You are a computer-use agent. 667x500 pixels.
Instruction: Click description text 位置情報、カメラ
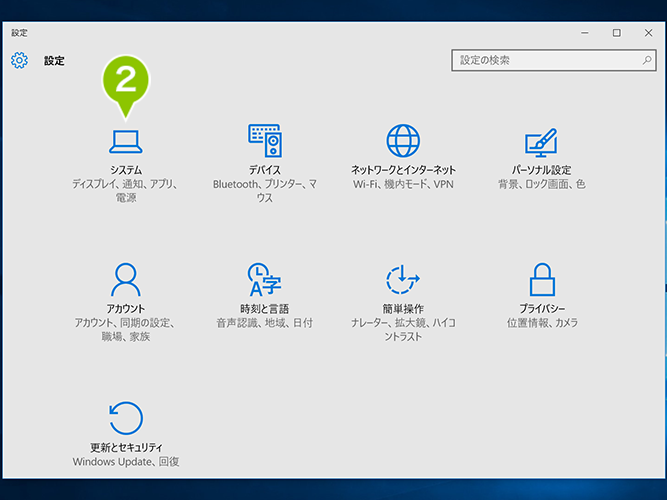[x=542, y=323]
